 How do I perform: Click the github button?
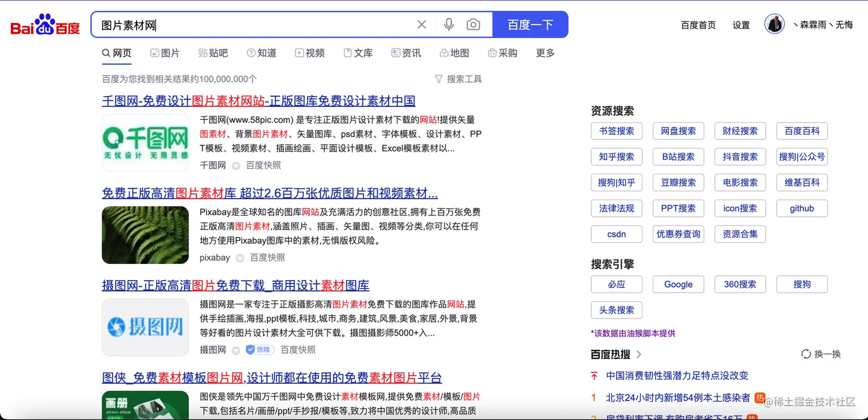pos(802,208)
